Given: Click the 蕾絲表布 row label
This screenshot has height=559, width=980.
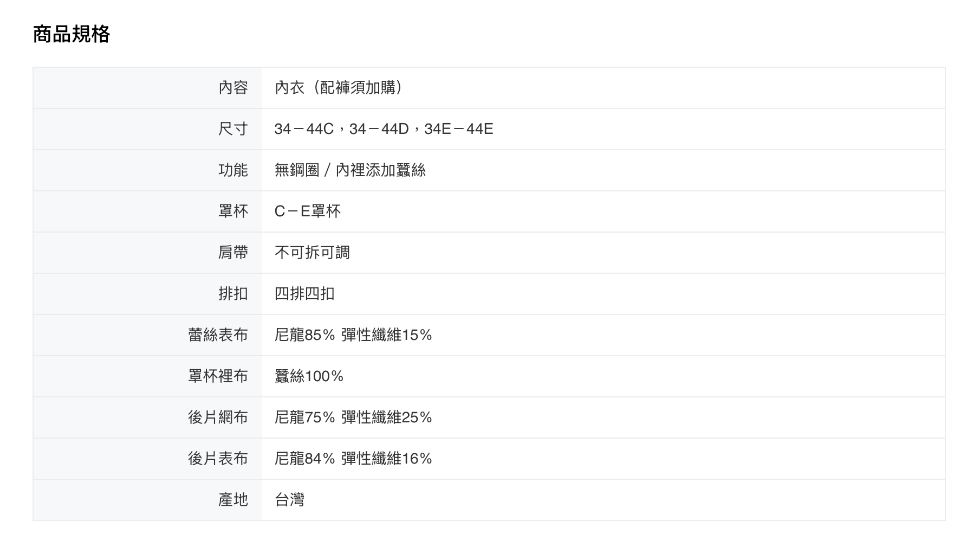Looking at the screenshot, I should point(218,335).
